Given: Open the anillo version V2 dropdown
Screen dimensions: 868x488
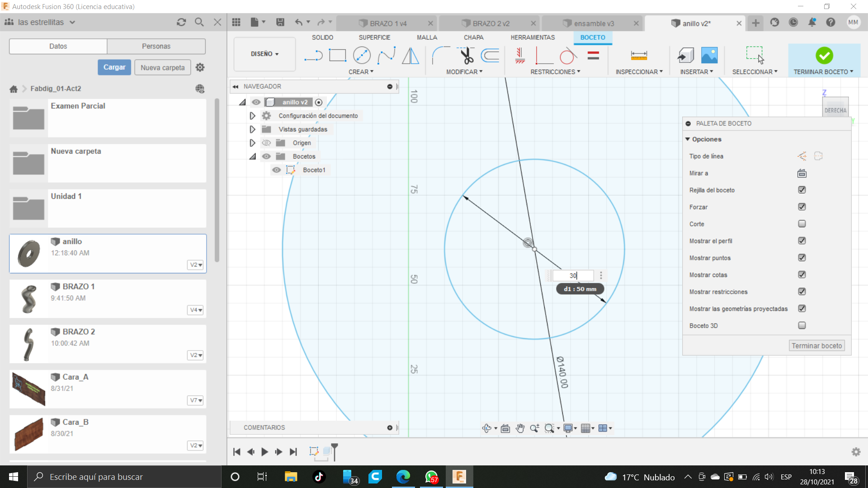Looking at the screenshot, I should (x=196, y=265).
